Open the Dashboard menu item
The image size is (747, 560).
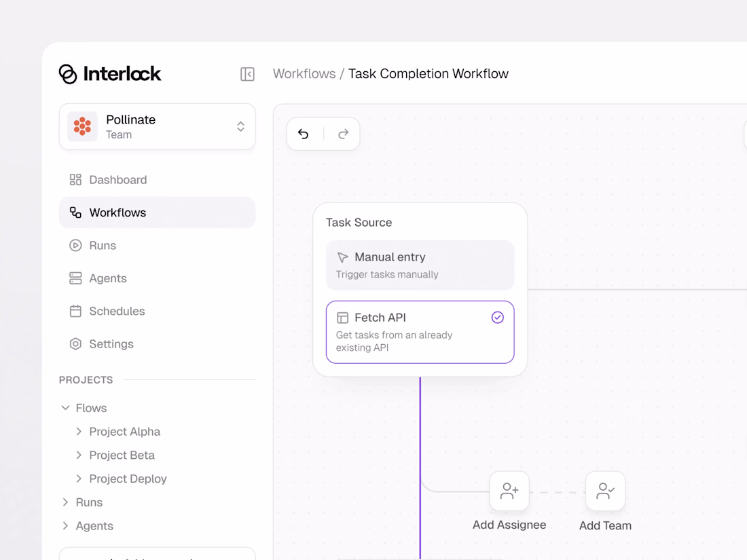click(117, 180)
